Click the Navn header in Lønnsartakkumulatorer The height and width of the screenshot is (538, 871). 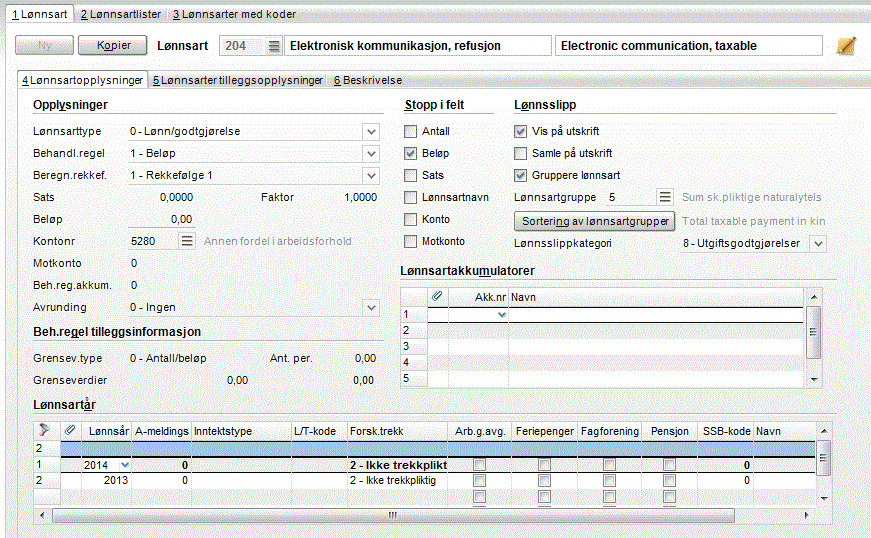click(x=655, y=297)
